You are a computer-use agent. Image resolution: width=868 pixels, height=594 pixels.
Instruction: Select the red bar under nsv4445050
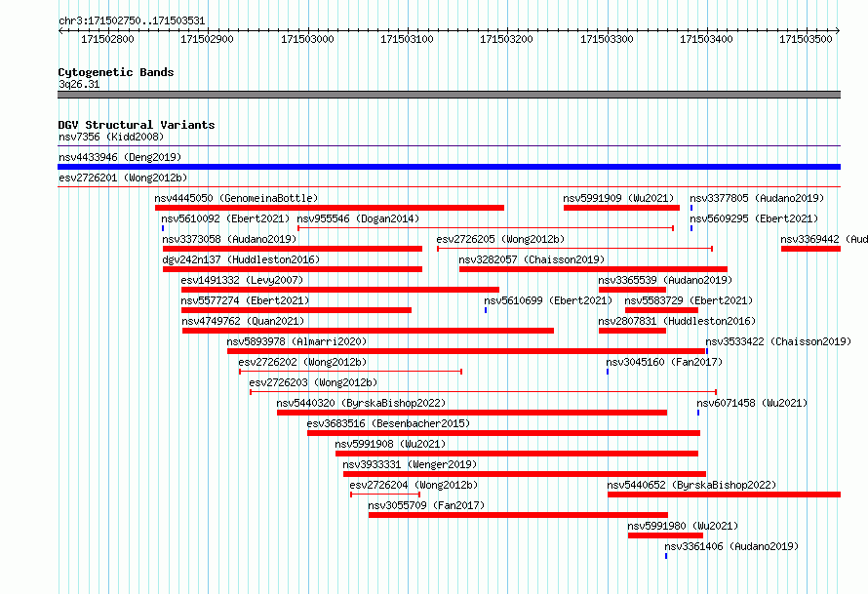330,208
